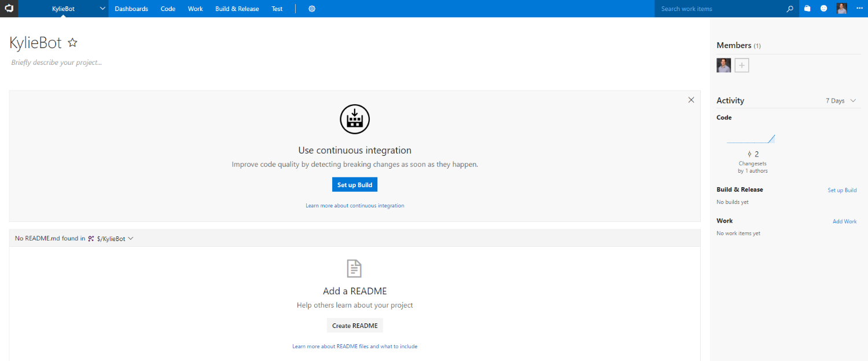This screenshot has width=868, height=361.
Task: Open the Work hub
Action: (x=196, y=9)
